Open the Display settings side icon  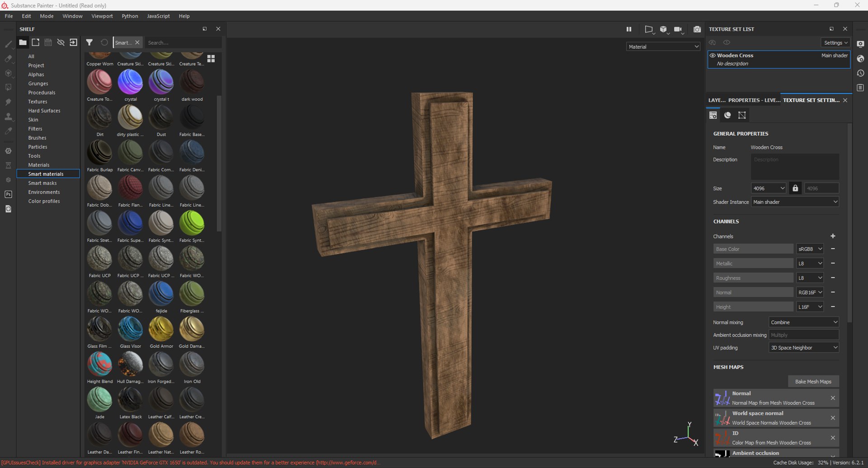pyautogui.click(x=860, y=44)
